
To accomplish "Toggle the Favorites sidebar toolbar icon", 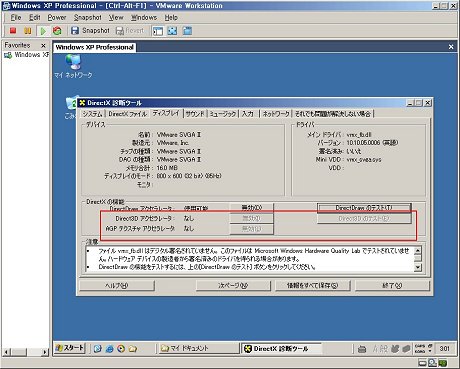I will pyautogui.click(x=158, y=31).
